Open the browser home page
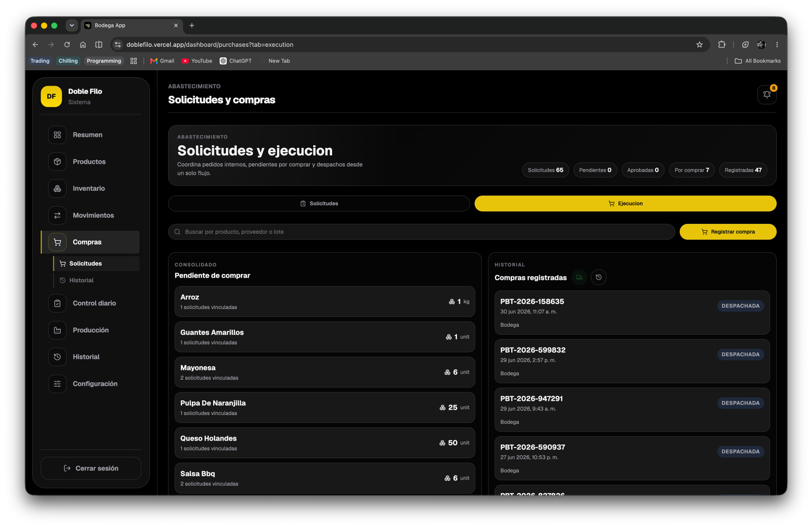 point(83,45)
